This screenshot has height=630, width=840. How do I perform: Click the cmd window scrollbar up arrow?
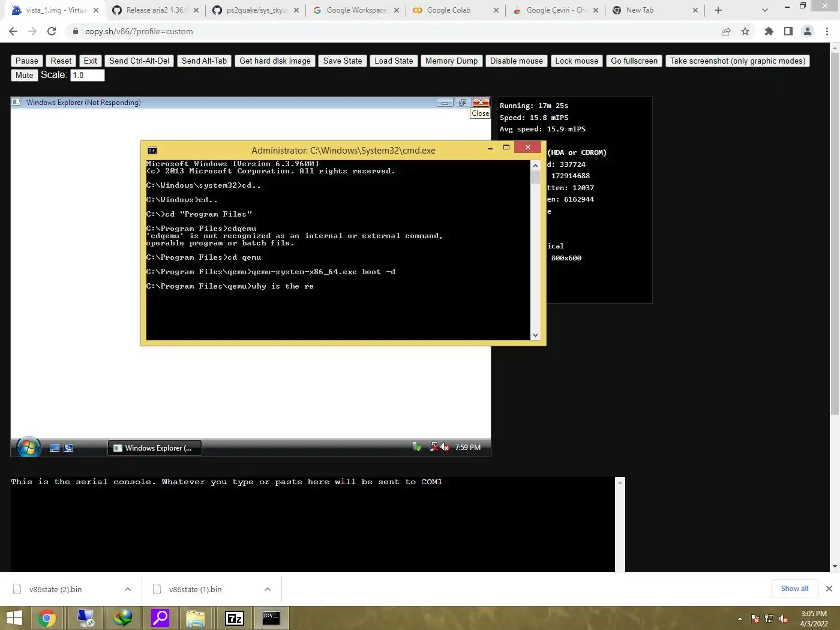click(x=535, y=165)
